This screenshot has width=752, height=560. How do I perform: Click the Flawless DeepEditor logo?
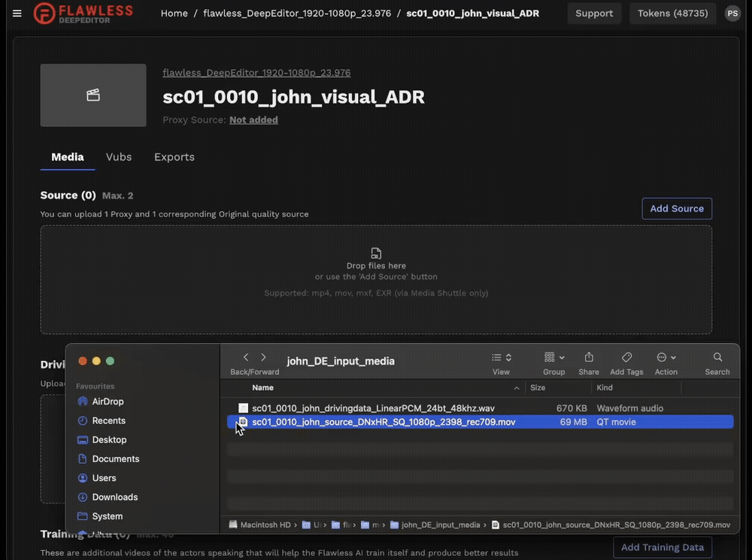[x=83, y=14]
